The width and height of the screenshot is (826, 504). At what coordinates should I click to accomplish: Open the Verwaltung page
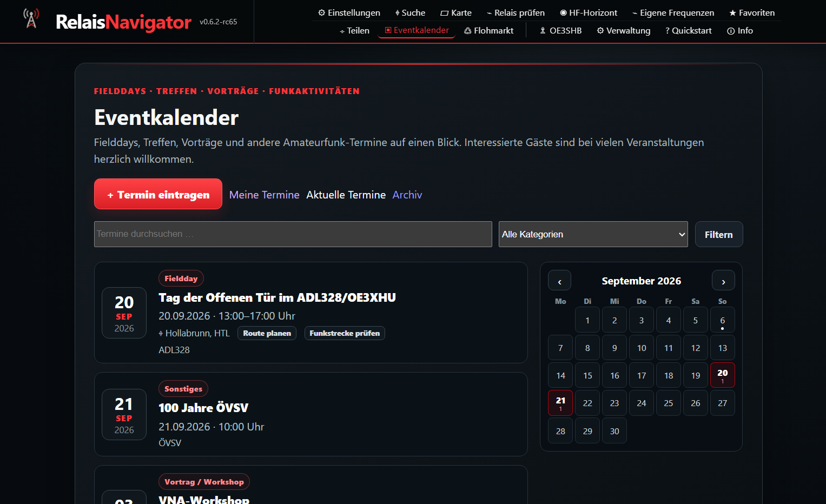pos(624,30)
